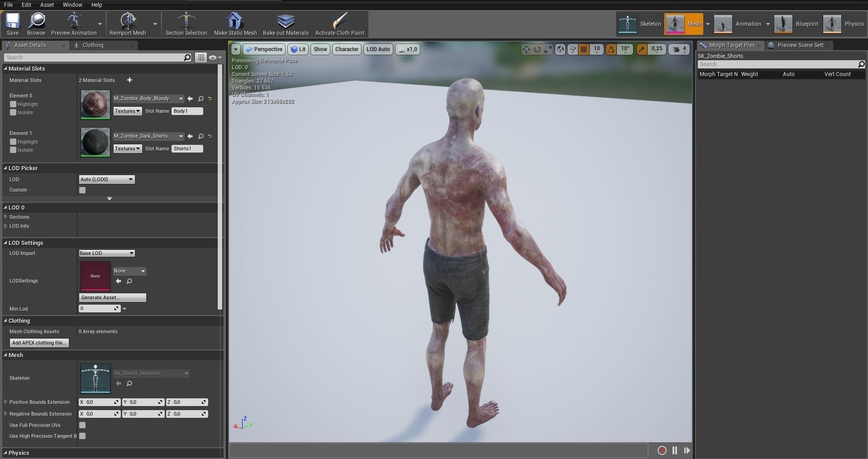Open the M_Zombie_Body_Bloody material dropdown
The image size is (868, 459).
(x=181, y=98)
